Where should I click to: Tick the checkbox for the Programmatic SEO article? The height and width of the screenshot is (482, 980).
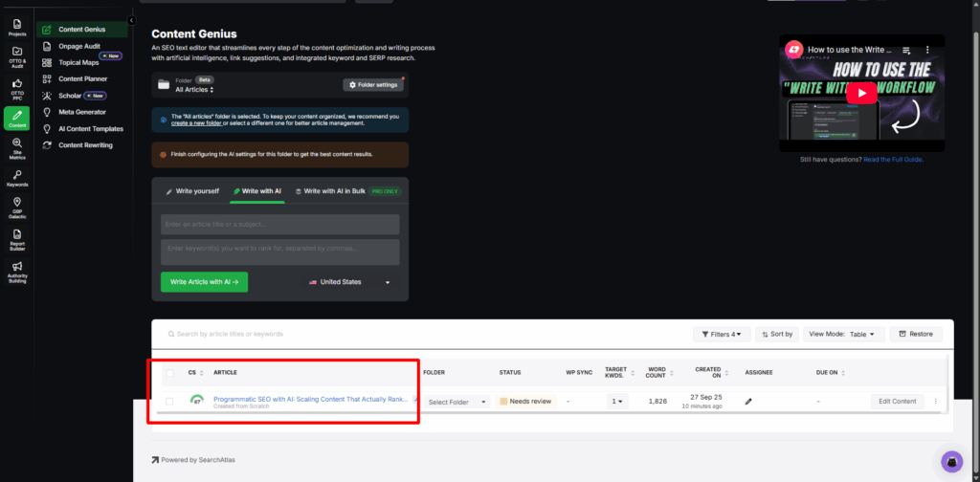pos(169,402)
